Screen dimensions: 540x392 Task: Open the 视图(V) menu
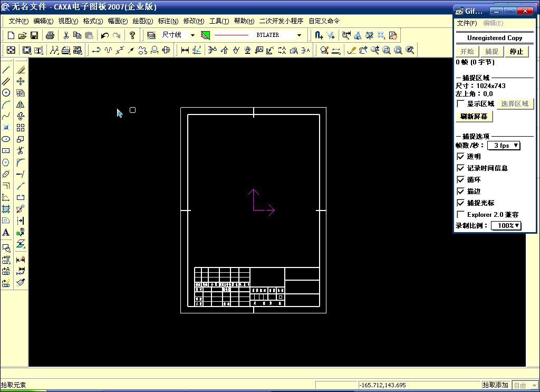click(x=68, y=21)
